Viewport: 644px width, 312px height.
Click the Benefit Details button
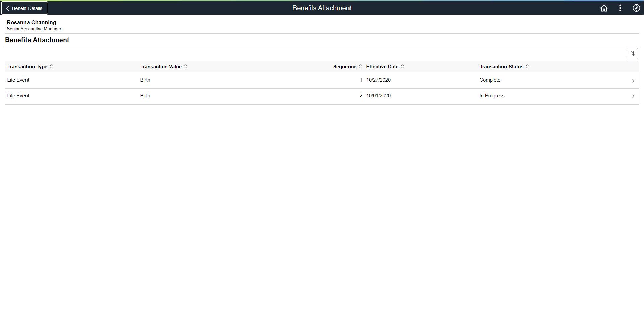[x=24, y=8]
